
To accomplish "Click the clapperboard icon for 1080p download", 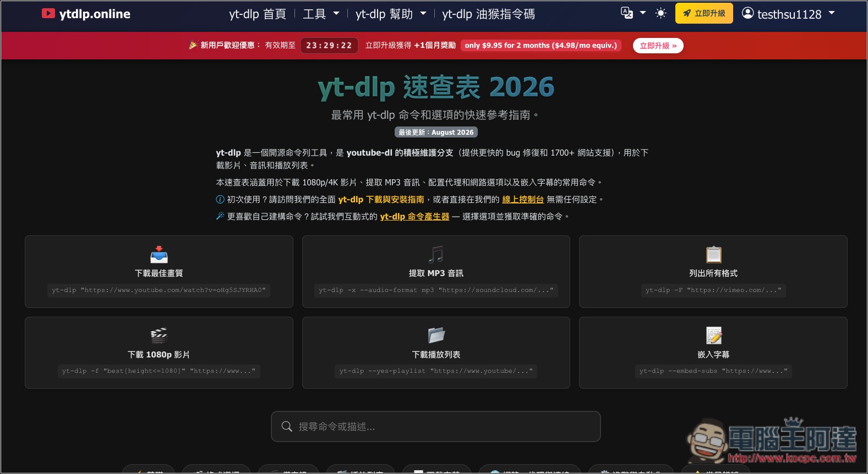I will coord(159,335).
